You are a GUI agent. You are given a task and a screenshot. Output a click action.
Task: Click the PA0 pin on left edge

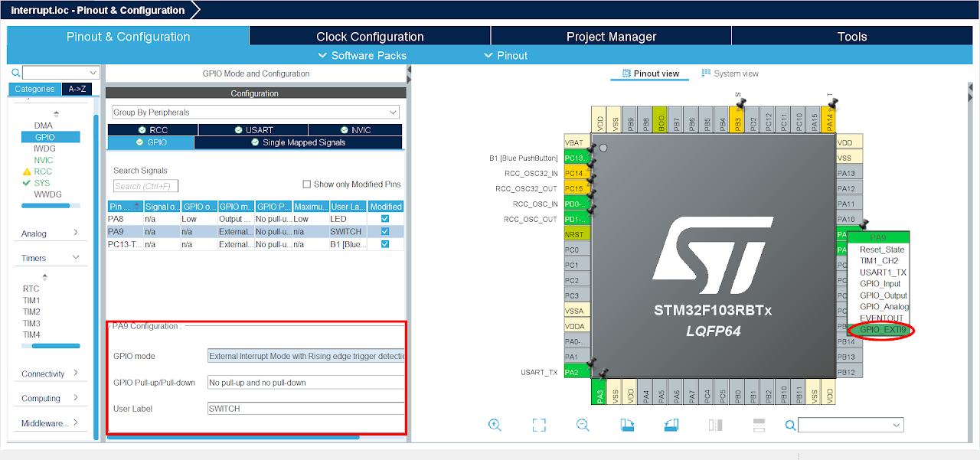click(577, 341)
